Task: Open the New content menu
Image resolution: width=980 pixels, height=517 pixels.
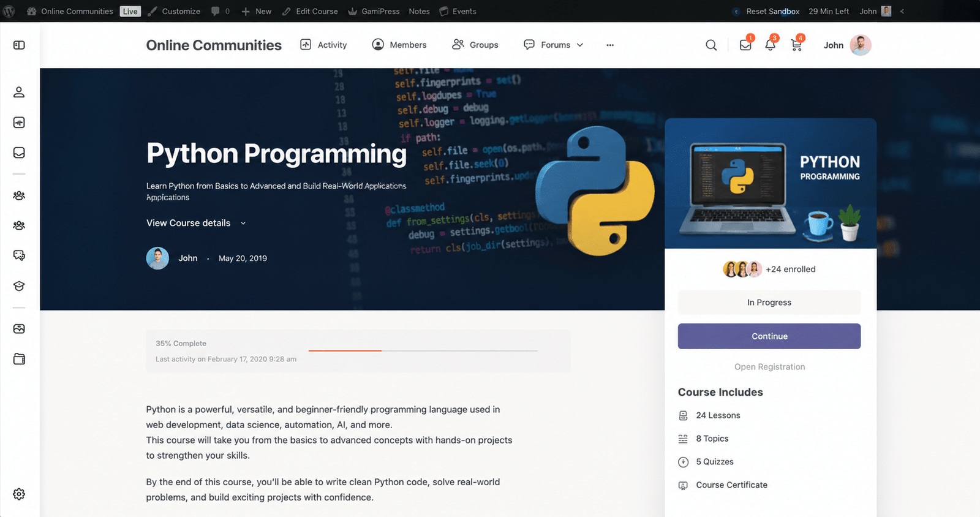Action: (x=257, y=11)
